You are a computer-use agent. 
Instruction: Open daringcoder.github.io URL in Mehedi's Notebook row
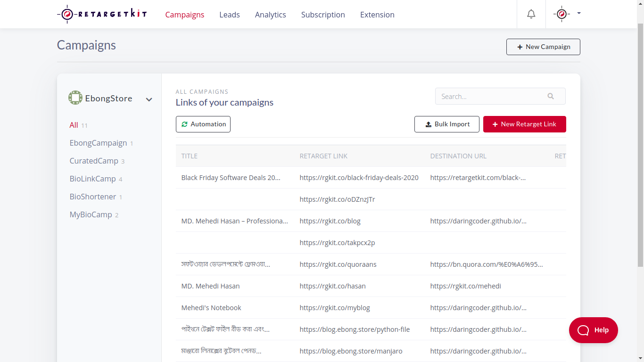[x=479, y=308]
